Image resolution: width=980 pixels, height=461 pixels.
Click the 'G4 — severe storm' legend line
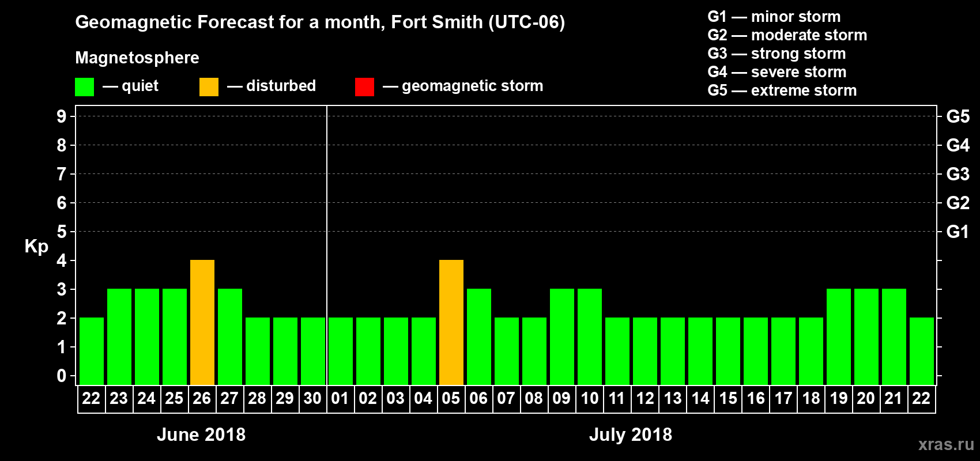pyautogui.click(x=777, y=72)
